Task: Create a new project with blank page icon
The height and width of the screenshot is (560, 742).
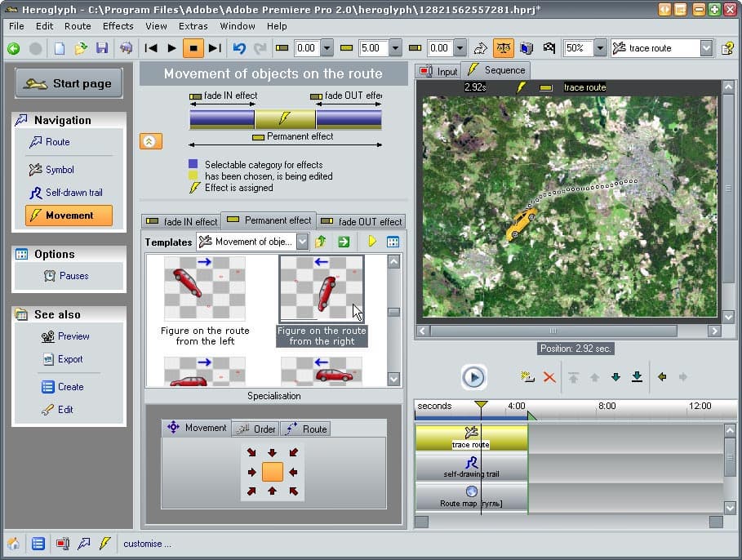Action: click(60, 48)
